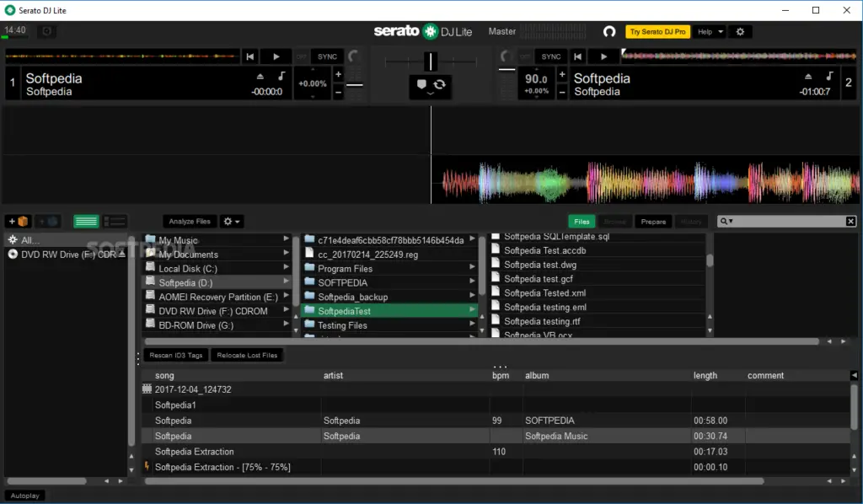Click in the library search field
Screen dimensions: 863x504
tap(789, 221)
